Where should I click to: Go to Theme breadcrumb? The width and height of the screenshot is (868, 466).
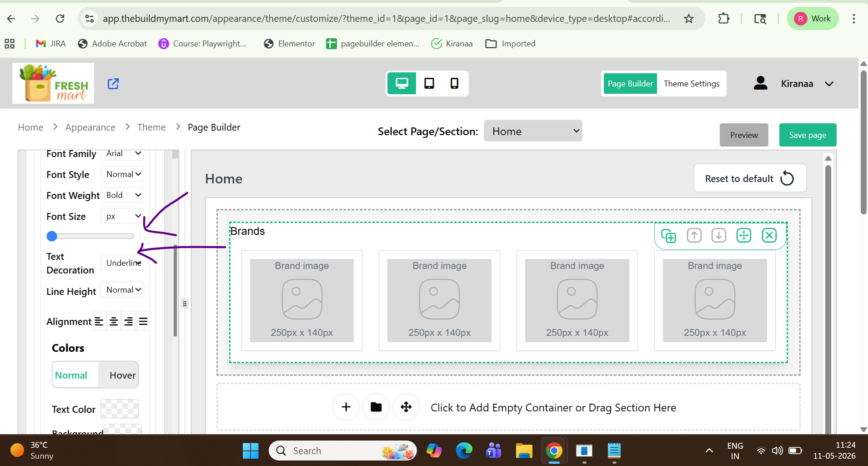point(151,127)
